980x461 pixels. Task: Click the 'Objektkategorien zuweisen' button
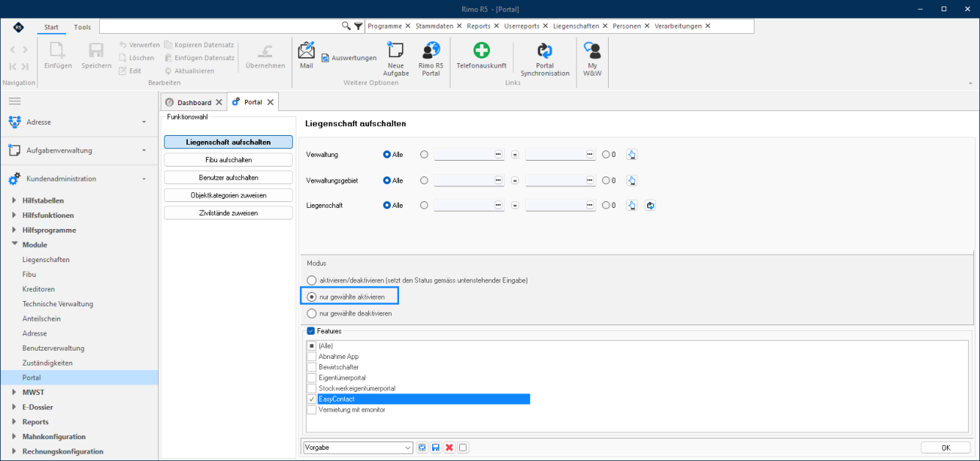(228, 195)
